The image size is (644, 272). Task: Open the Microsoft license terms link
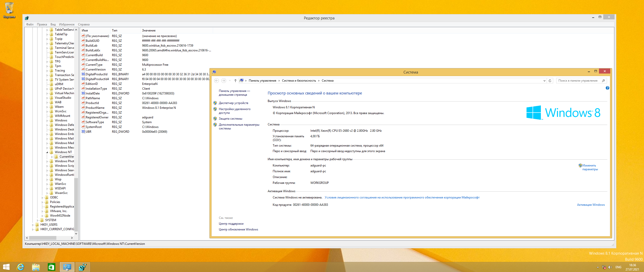[x=402, y=197]
